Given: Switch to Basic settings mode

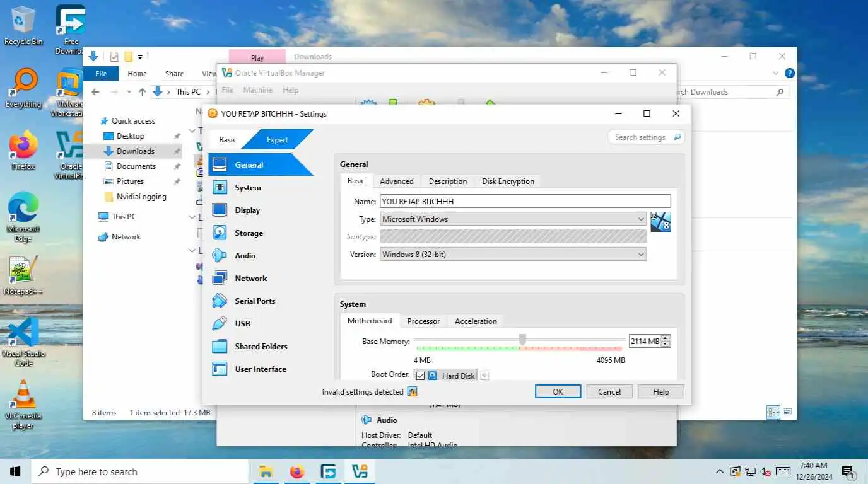Looking at the screenshot, I should 228,140.
